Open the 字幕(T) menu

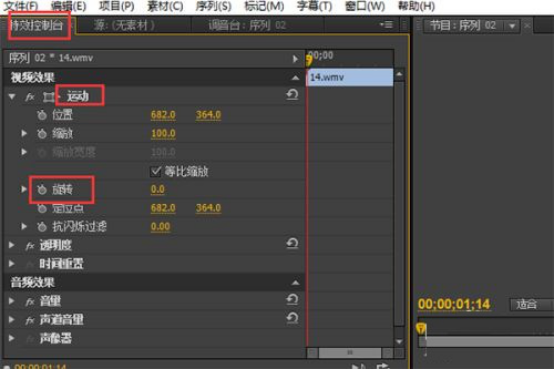(x=314, y=6)
